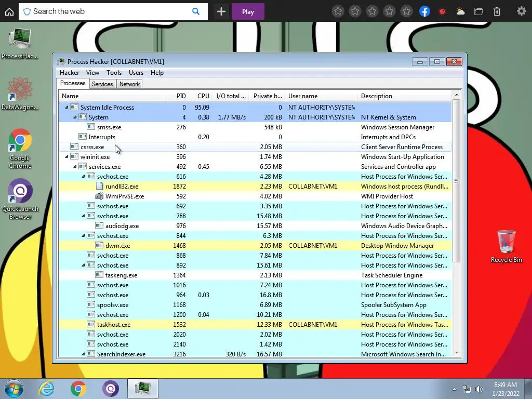Sort by the Name column header
The image size is (532, 399).
pyautogui.click(x=111, y=96)
